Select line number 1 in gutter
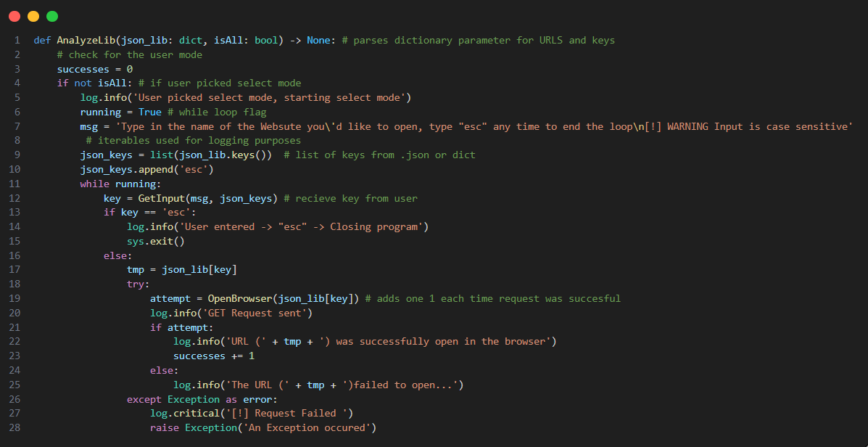The width and height of the screenshot is (868, 447). [x=17, y=41]
